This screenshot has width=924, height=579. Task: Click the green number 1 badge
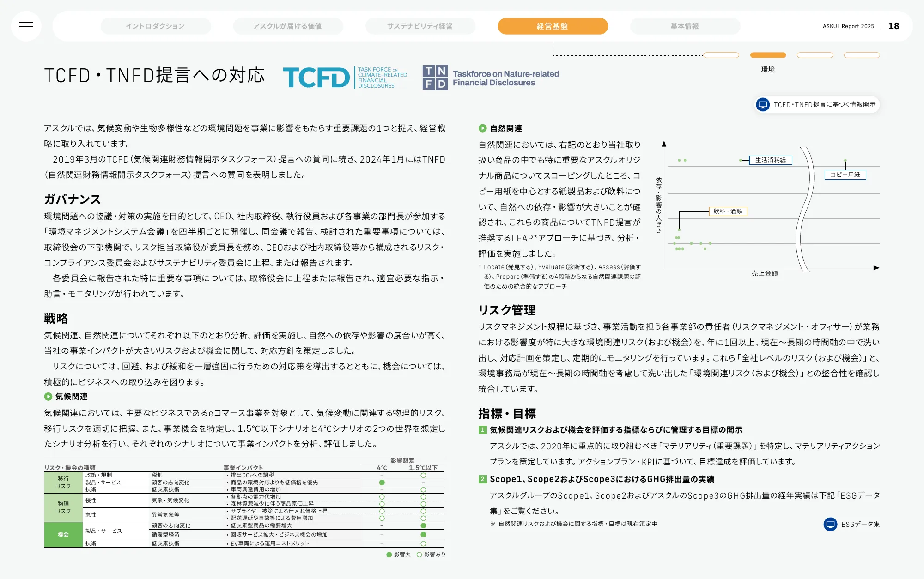pyautogui.click(x=482, y=430)
